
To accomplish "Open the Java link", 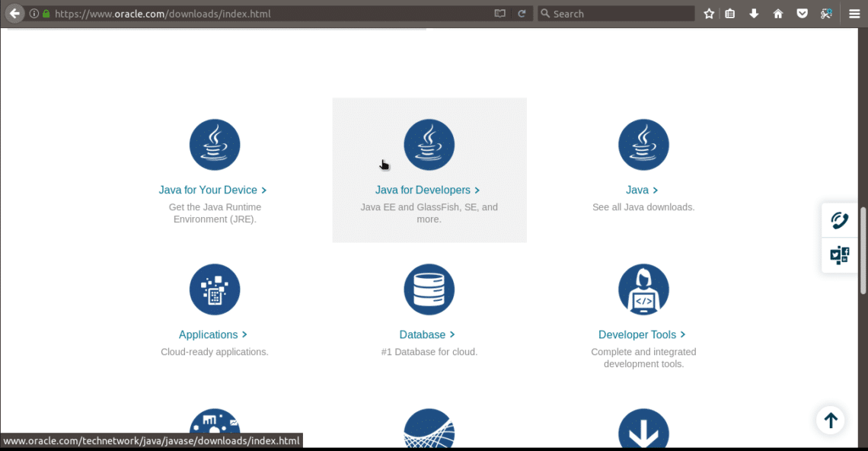I will [642, 190].
